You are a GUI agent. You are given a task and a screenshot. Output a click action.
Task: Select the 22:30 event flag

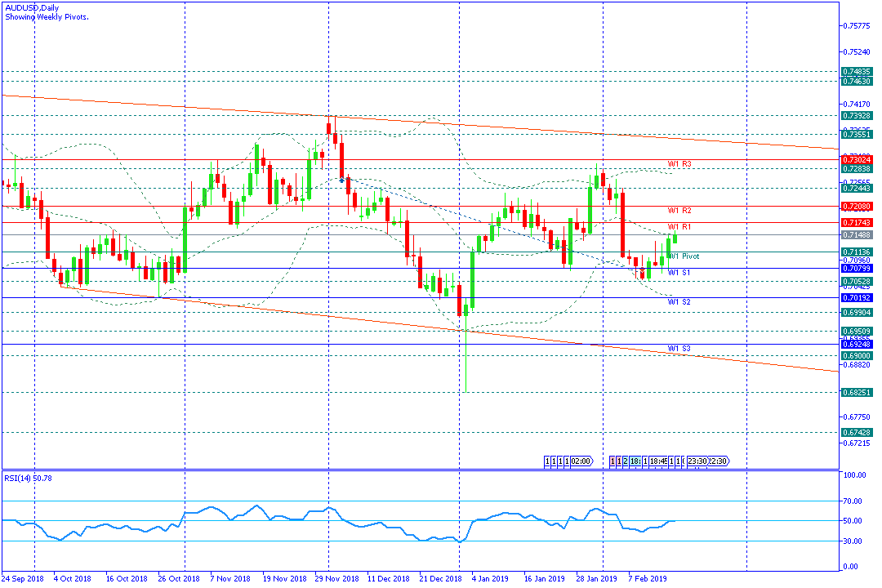tap(718, 461)
